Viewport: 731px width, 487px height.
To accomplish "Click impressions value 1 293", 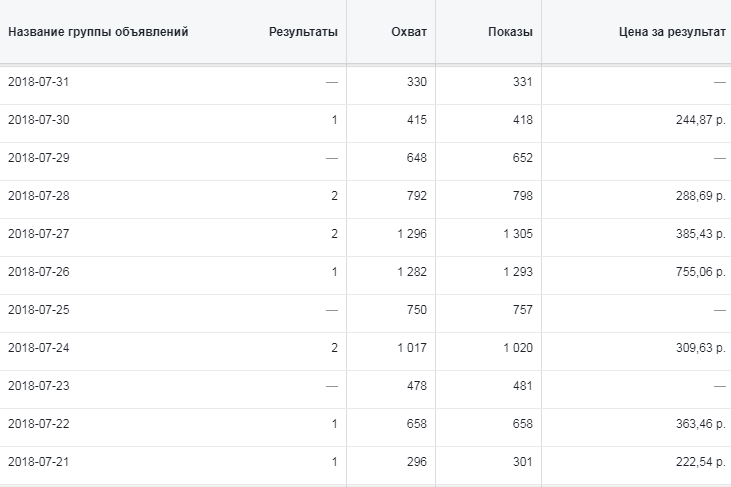I will coord(518,272).
